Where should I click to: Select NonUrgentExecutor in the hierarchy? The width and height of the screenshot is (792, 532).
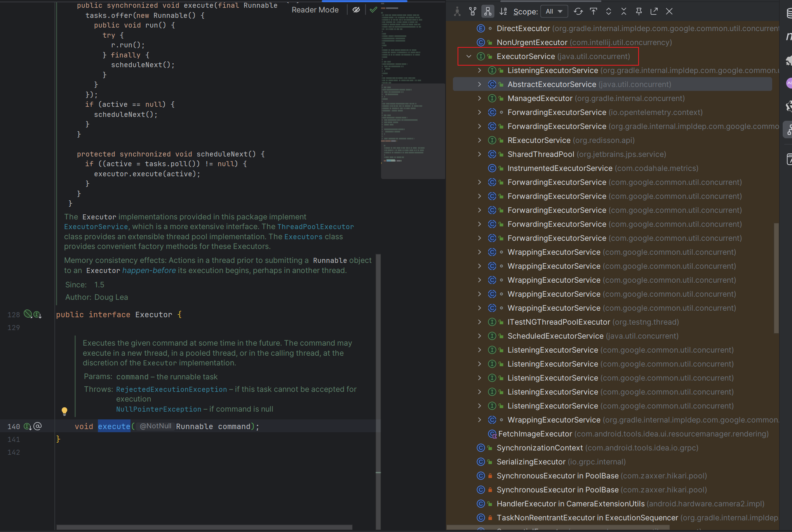tap(532, 42)
